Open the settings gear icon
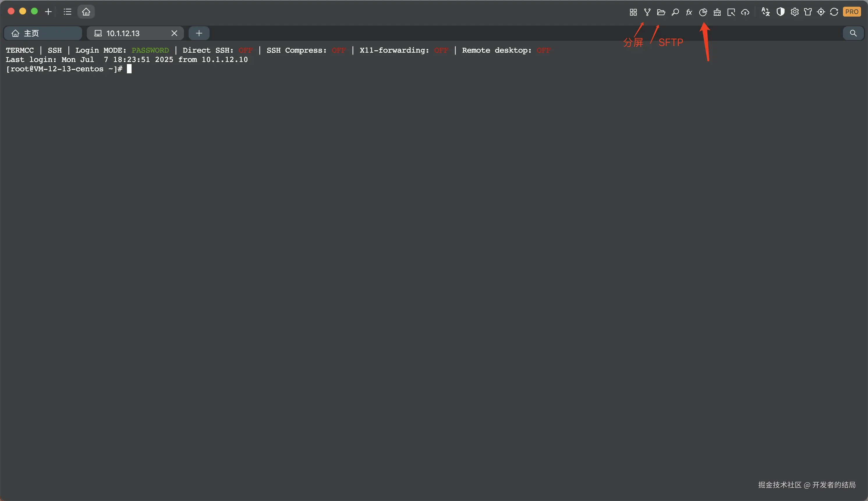The width and height of the screenshot is (868, 501). point(794,12)
